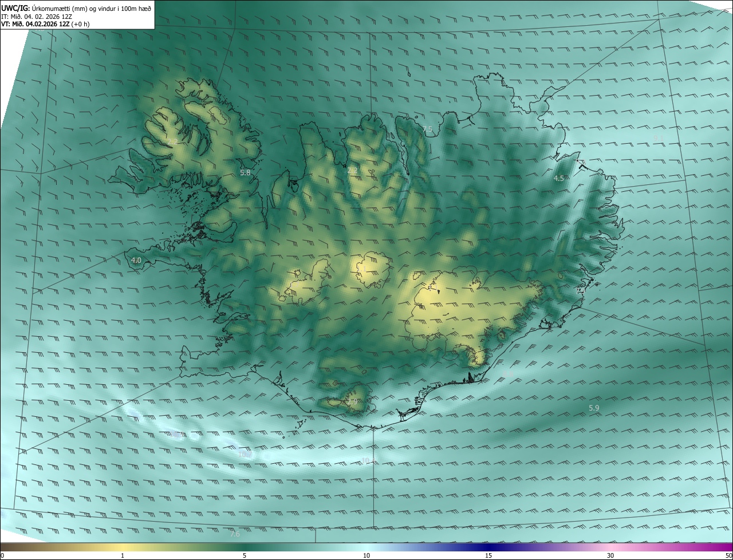Click the 'IT: Mið. 04. 02. 2026 12Z' line
Image resolution: width=733 pixels, height=560 pixels.
tap(36, 17)
